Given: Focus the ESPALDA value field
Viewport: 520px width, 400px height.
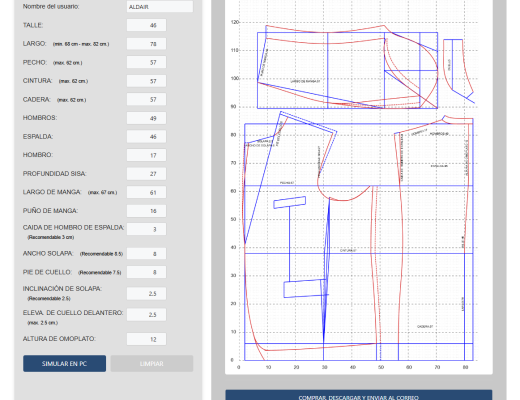Looking at the screenshot, I should pyautogui.click(x=146, y=137).
